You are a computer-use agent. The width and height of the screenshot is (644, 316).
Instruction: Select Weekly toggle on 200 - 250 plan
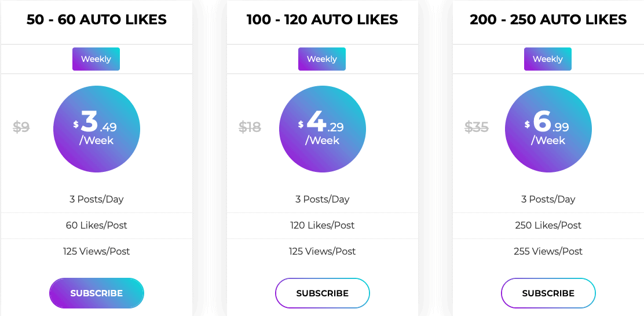[548, 59]
